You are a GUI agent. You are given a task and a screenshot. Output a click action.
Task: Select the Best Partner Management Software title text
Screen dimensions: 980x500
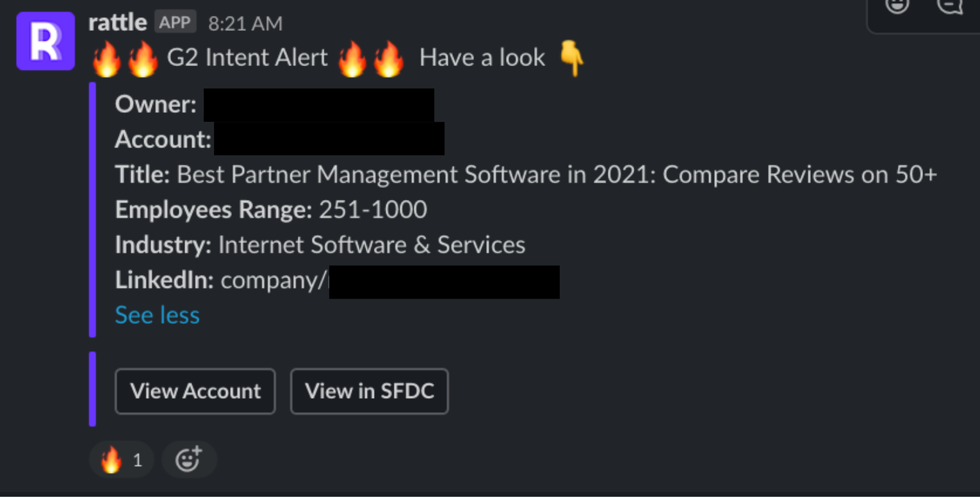click(557, 174)
